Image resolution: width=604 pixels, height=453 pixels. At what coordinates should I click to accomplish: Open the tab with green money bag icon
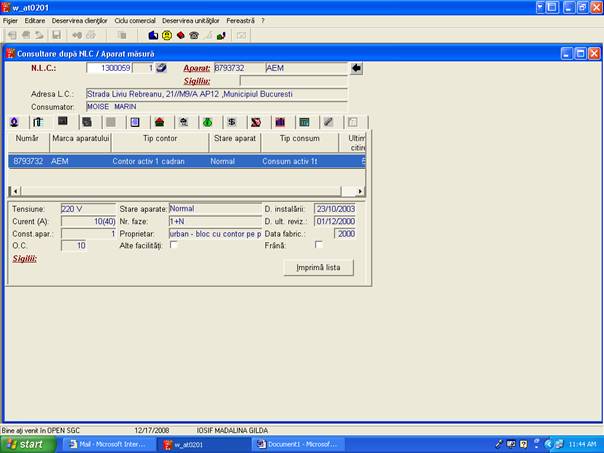[208, 122]
